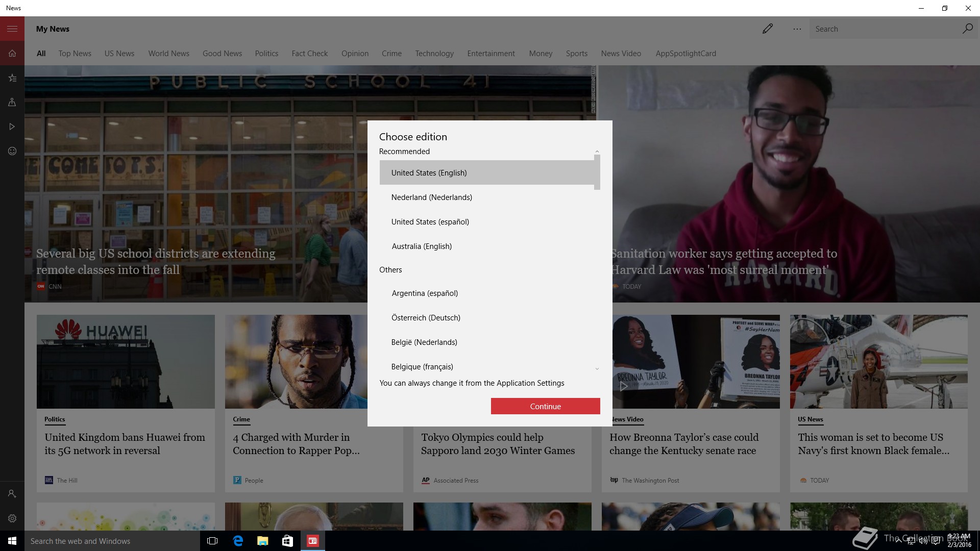Open the Breonna Taylor senate race article
Screen dimensions: 980x551
point(684,444)
